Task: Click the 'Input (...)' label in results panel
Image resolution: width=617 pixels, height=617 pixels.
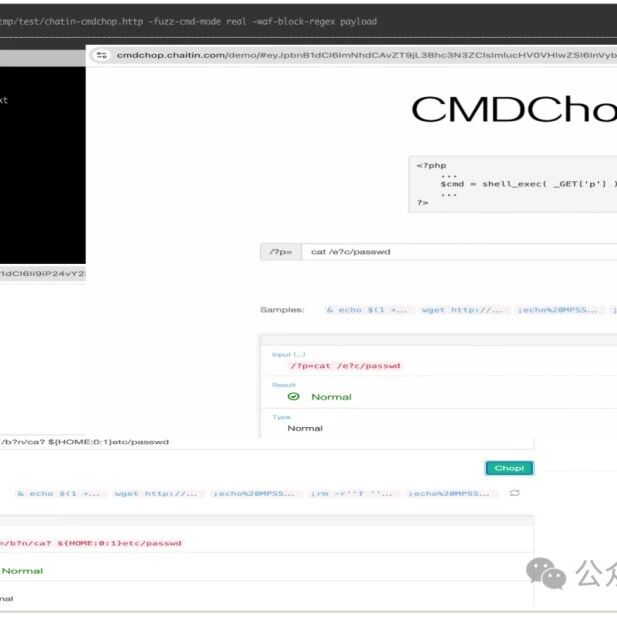Action: pos(288,355)
